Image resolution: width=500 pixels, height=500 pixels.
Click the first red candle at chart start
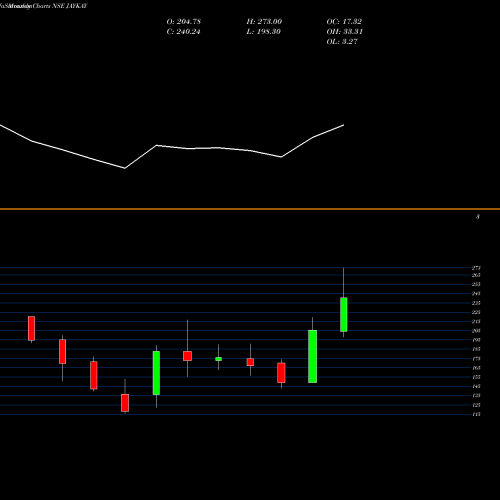point(31,328)
